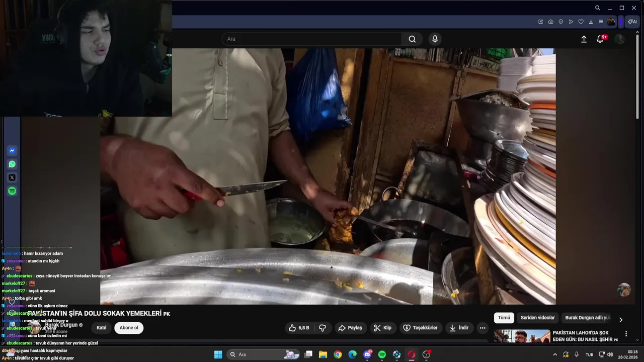The height and width of the screenshot is (362, 644).
Task: Click the Katıl join button
Action: (102, 328)
